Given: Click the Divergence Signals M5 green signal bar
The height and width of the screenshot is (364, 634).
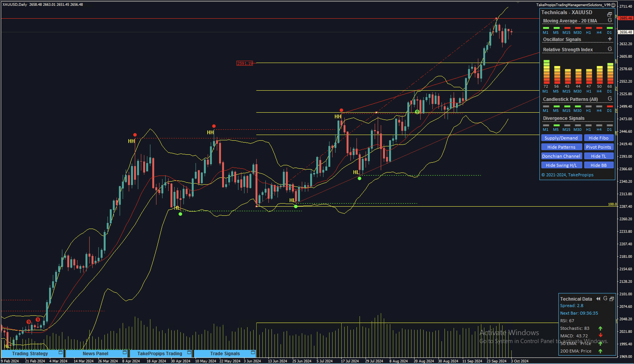Looking at the screenshot, I should point(556,126).
